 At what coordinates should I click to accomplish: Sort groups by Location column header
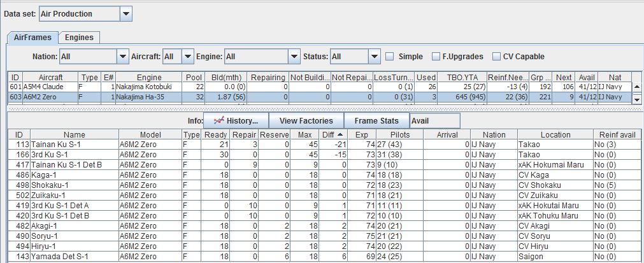pyautogui.click(x=555, y=134)
